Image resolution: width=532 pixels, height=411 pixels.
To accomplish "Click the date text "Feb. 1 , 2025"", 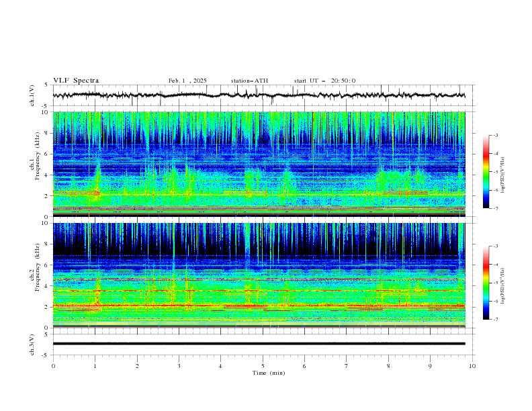I will click(187, 81).
